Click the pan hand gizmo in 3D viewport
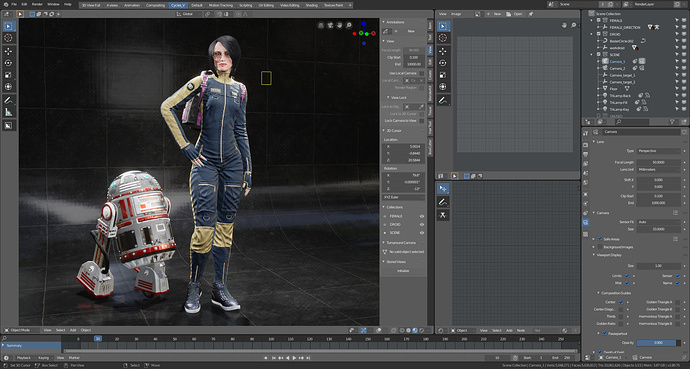Screen dimensions: 690x369 coord(339,26)
